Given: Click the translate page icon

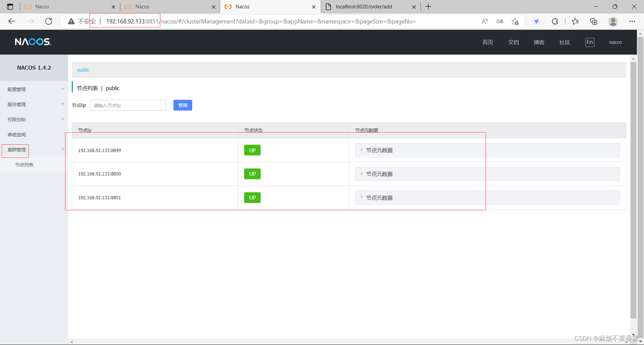Looking at the screenshot, I should tap(500, 21).
